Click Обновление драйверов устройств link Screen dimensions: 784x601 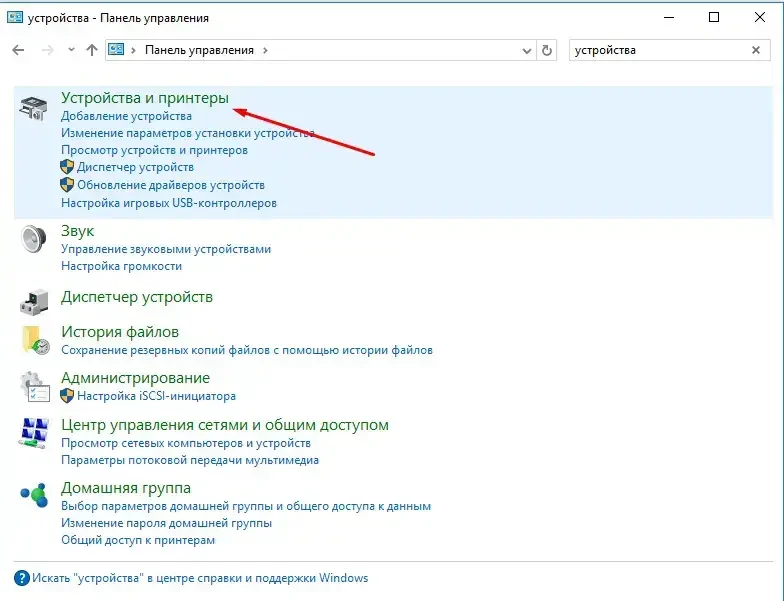pyautogui.click(x=171, y=185)
